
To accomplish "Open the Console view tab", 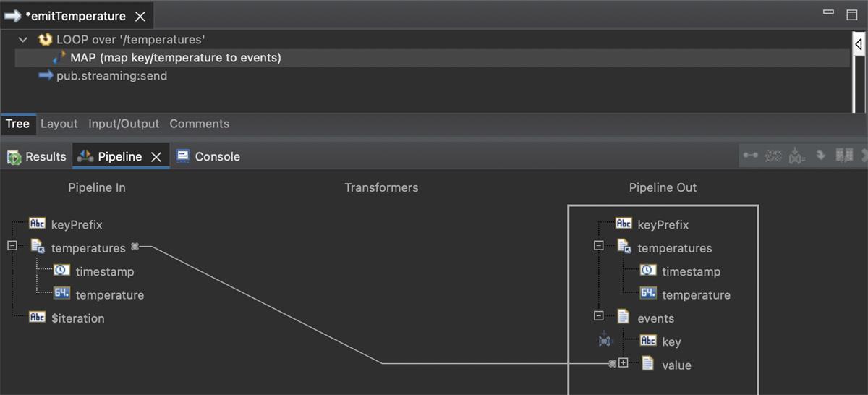I will tap(208, 156).
